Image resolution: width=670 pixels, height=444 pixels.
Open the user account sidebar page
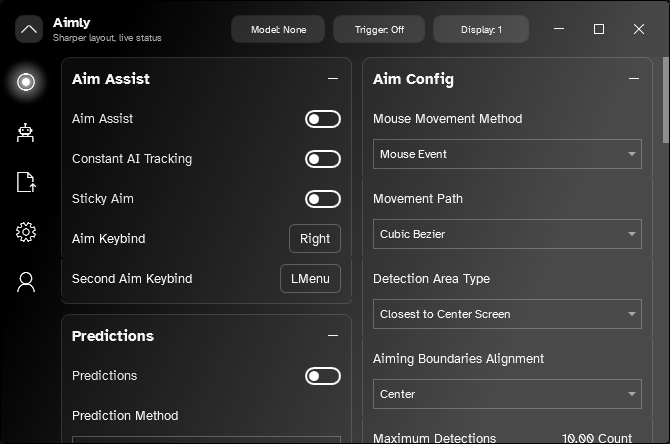26,282
